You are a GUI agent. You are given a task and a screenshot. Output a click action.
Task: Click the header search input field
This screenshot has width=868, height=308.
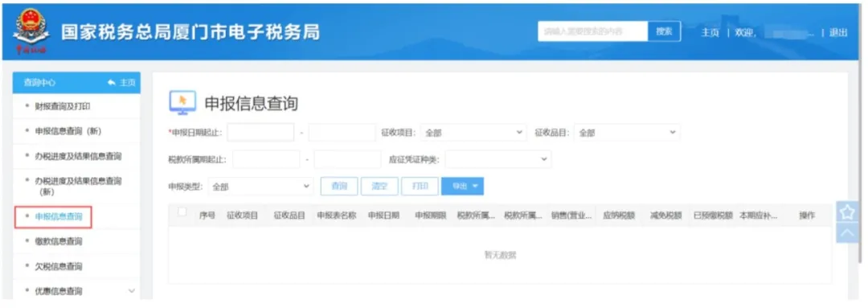pyautogui.click(x=593, y=31)
